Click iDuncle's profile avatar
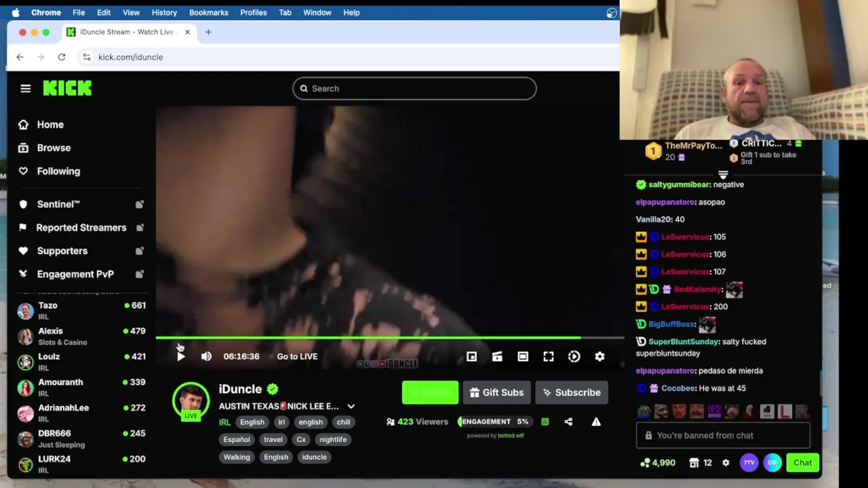The width and height of the screenshot is (868, 488). tap(191, 401)
